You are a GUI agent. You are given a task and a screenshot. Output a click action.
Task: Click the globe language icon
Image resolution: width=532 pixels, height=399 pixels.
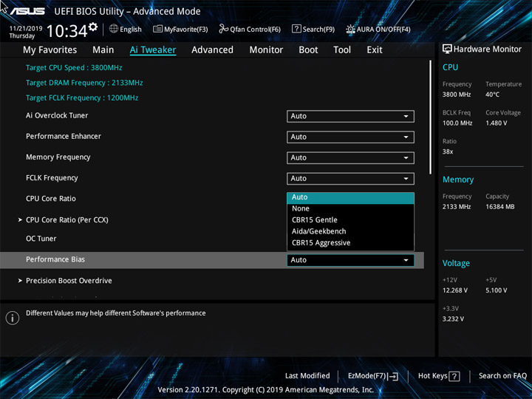[x=114, y=29]
